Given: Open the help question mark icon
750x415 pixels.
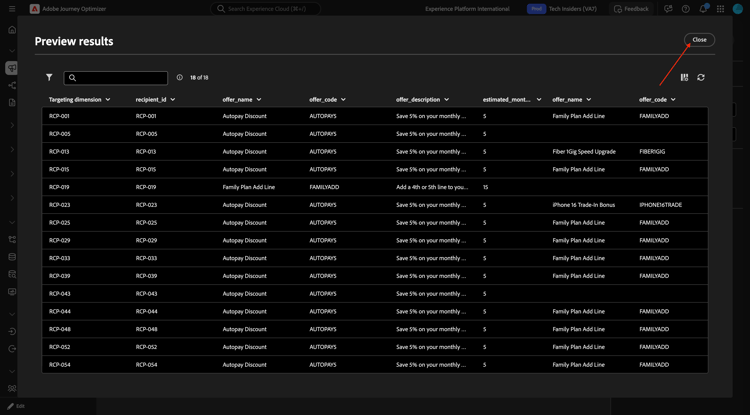Looking at the screenshot, I should pos(685,9).
